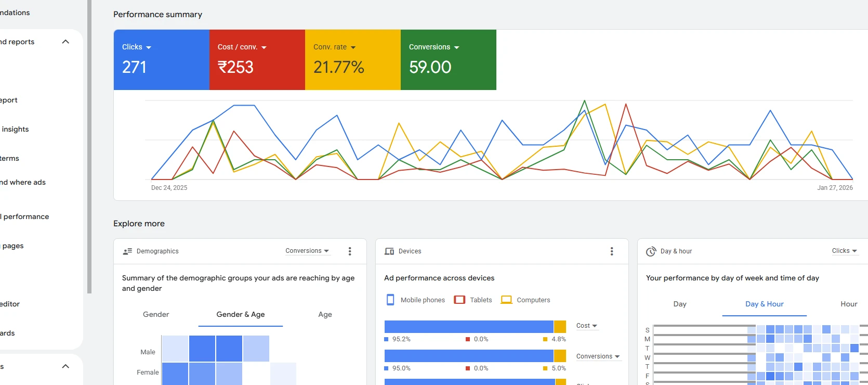868x385 pixels.
Task: Open the Devices card three-dot menu
Action: tap(612, 251)
